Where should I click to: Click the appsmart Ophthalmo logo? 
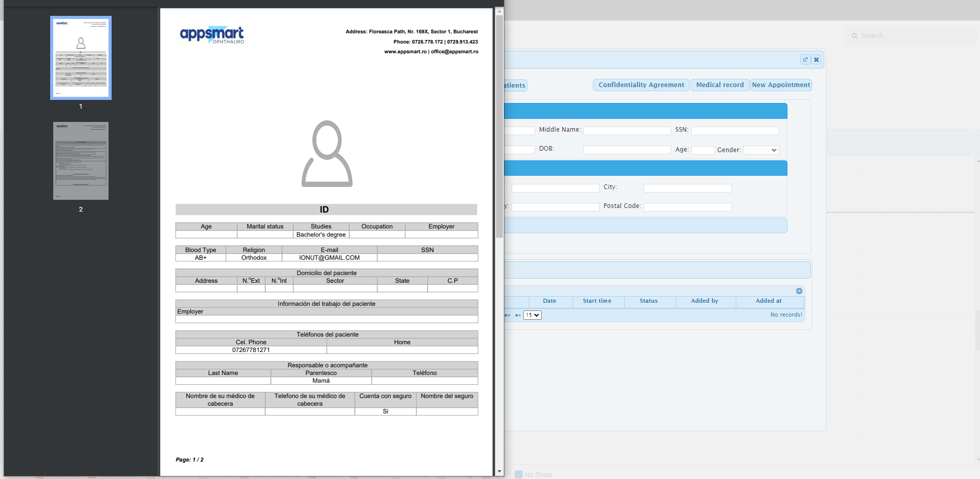(x=212, y=35)
